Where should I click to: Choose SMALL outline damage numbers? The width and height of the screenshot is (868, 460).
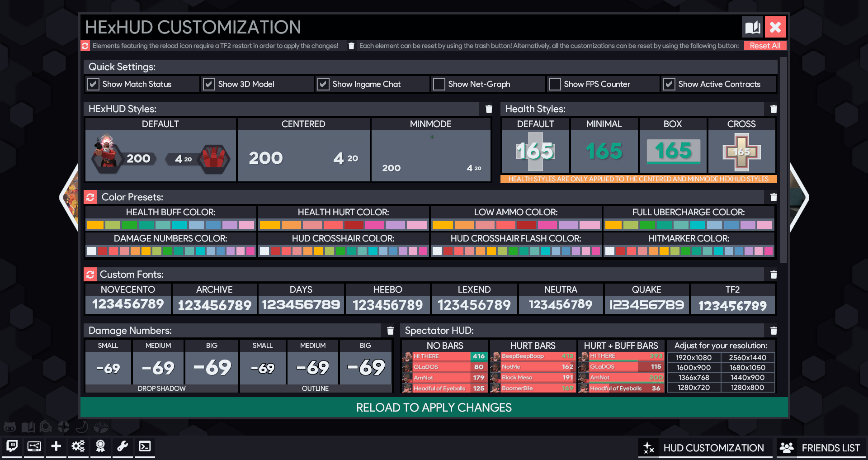pyautogui.click(x=263, y=362)
